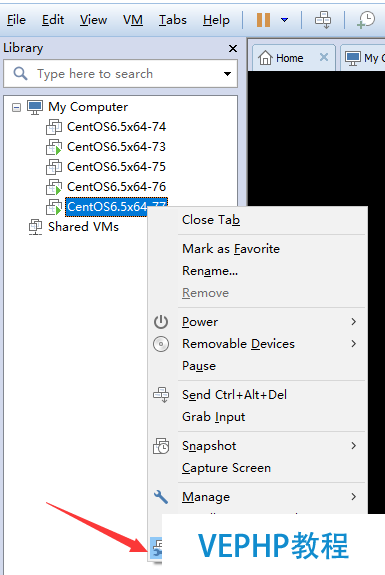Viewport: 385px width, 575px height.
Task: Click the orange Pause VM toolbar icon
Action: click(x=263, y=20)
